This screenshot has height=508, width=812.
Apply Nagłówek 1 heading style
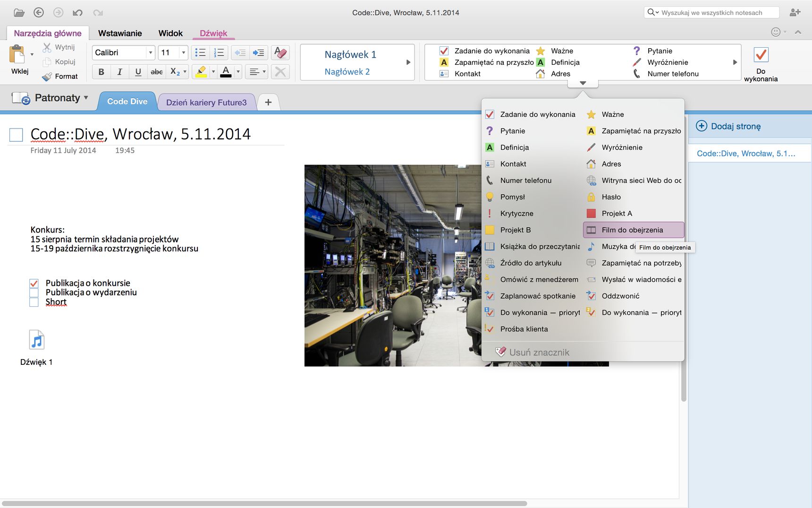(x=350, y=54)
